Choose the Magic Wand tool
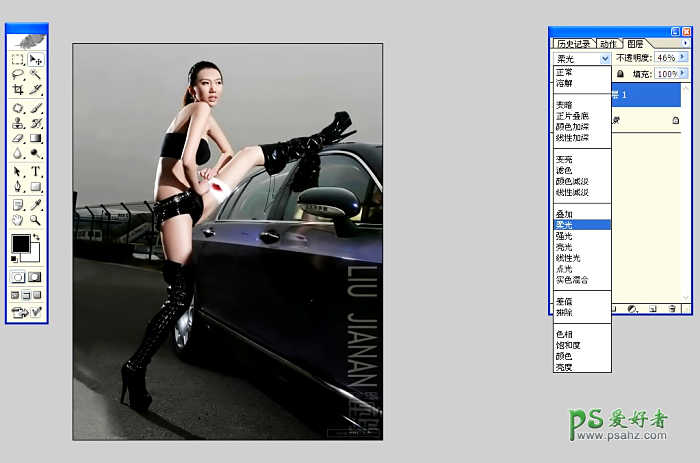The width and height of the screenshot is (700, 463). tap(35, 75)
